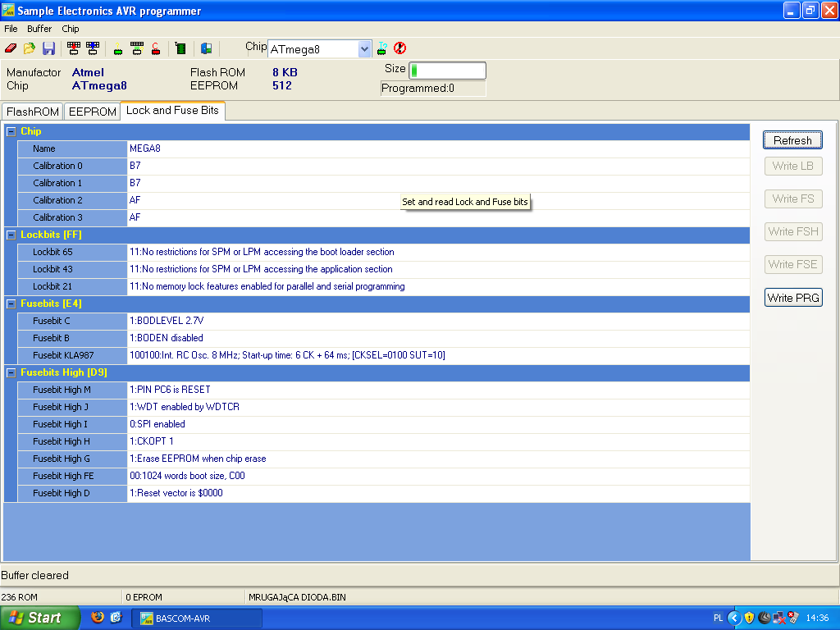Select Fusebit C BODLEVEL 2.7V value

pyautogui.click(x=438, y=321)
